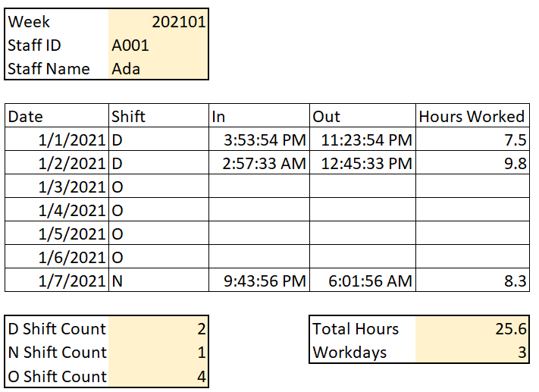Select the Total Hours value 25.6

(472, 329)
